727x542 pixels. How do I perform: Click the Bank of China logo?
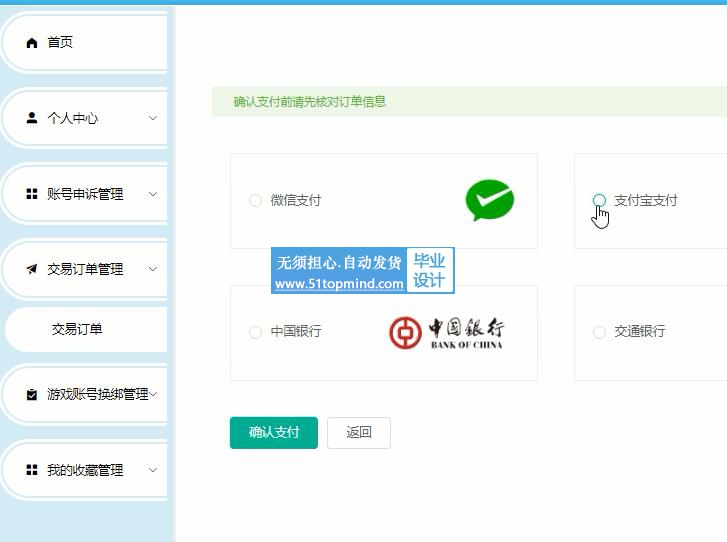[x=446, y=333]
